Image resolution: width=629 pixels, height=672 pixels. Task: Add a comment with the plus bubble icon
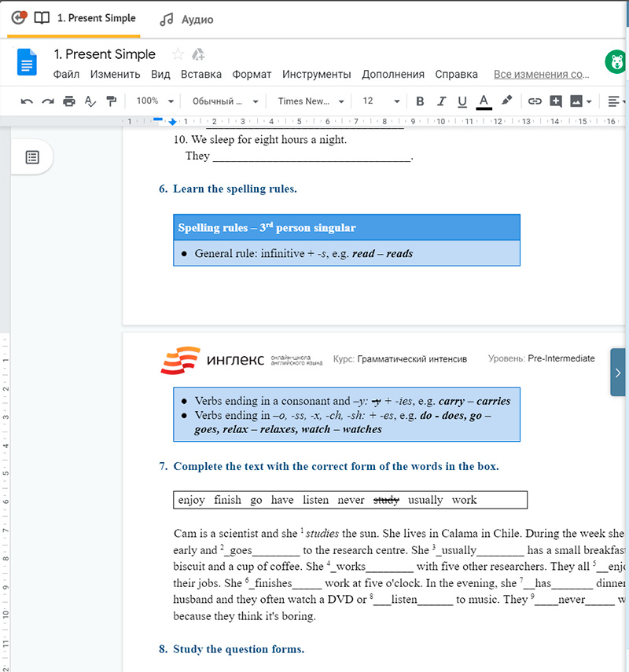click(556, 101)
